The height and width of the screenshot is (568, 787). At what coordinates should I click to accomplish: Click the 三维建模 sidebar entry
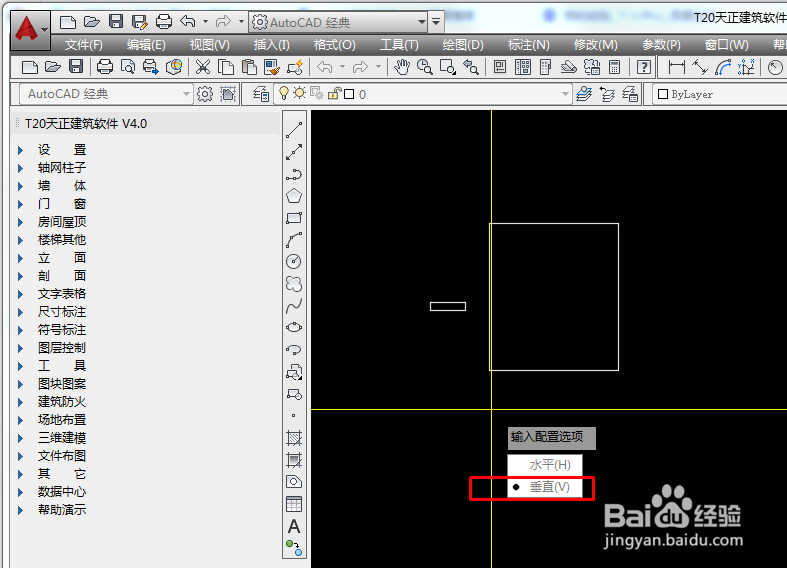click(62, 438)
